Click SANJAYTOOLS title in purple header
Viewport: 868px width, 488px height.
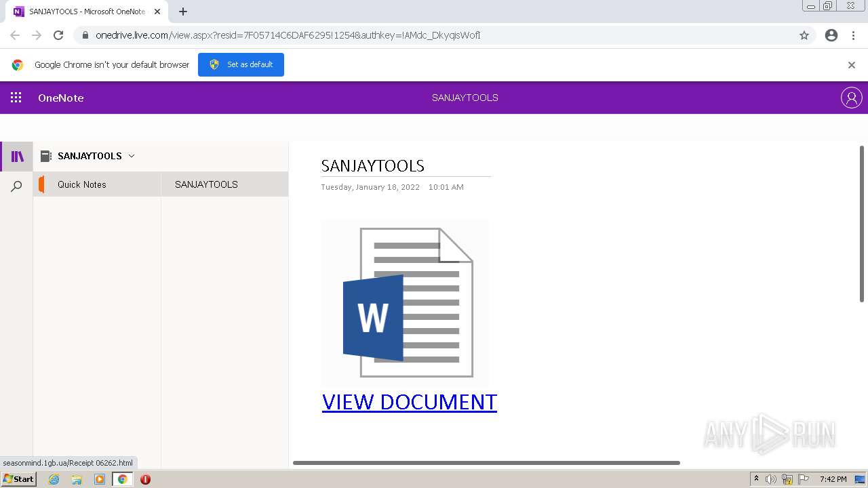465,98
